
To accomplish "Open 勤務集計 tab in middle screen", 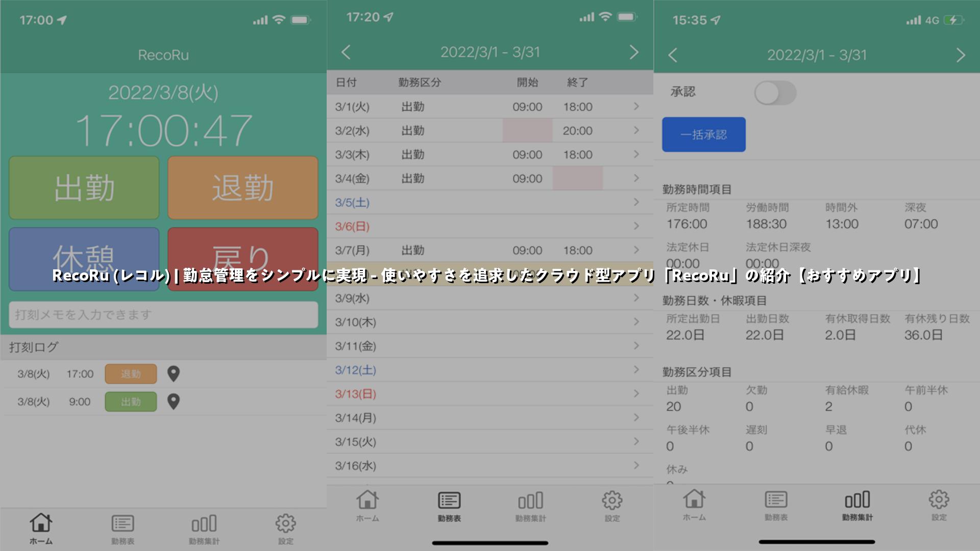I will tap(531, 506).
